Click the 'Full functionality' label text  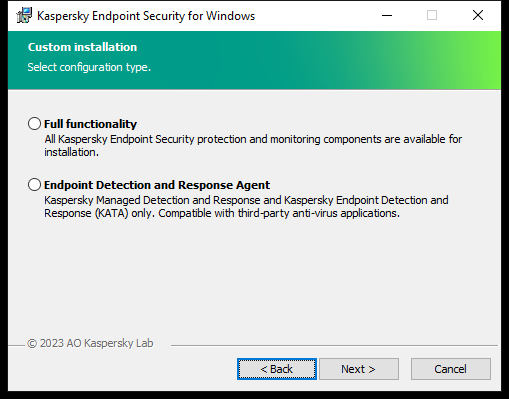[x=90, y=124]
